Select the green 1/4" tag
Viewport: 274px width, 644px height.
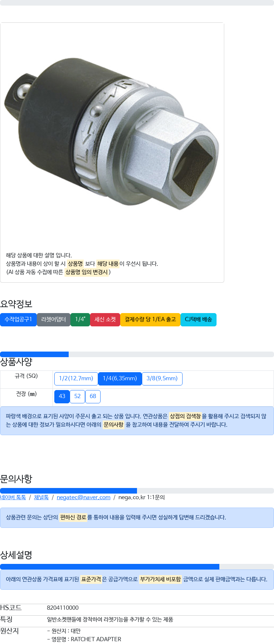(x=80, y=319)
